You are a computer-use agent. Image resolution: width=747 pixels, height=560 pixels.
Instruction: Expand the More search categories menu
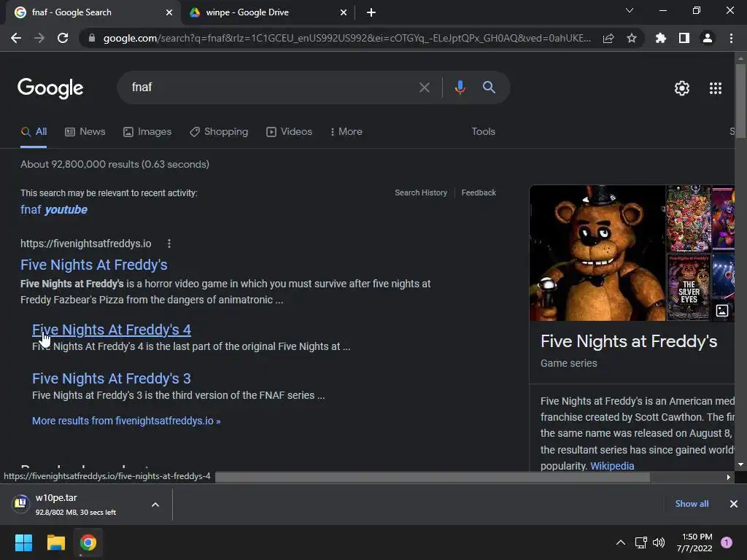point(347,132)
